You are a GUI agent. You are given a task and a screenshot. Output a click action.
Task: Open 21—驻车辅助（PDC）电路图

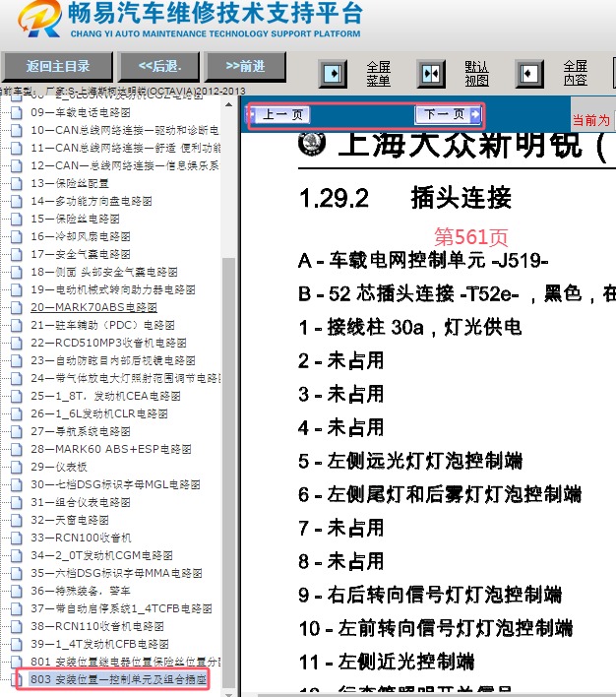coord(102,325)
